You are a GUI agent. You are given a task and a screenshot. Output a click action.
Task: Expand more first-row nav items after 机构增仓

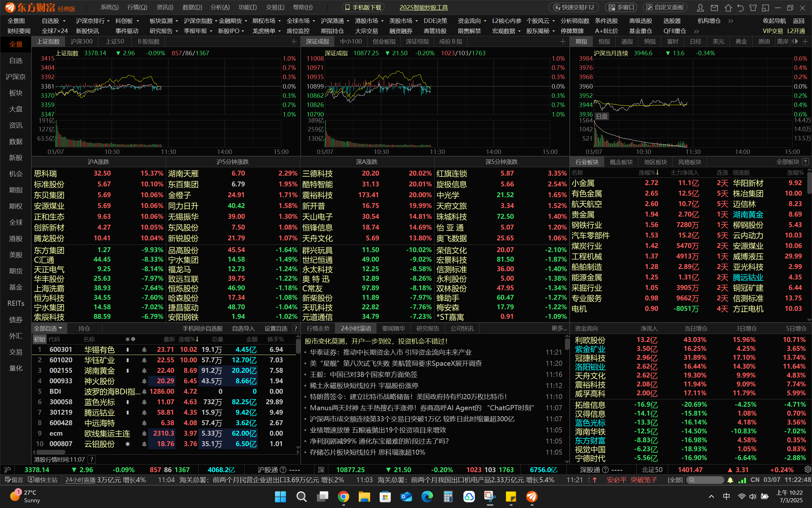(730, 21)
